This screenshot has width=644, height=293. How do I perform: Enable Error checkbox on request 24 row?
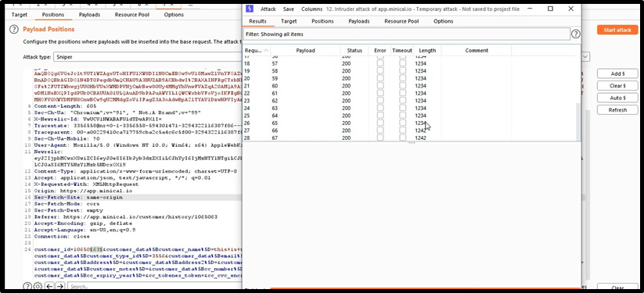[x=380, y=108]
